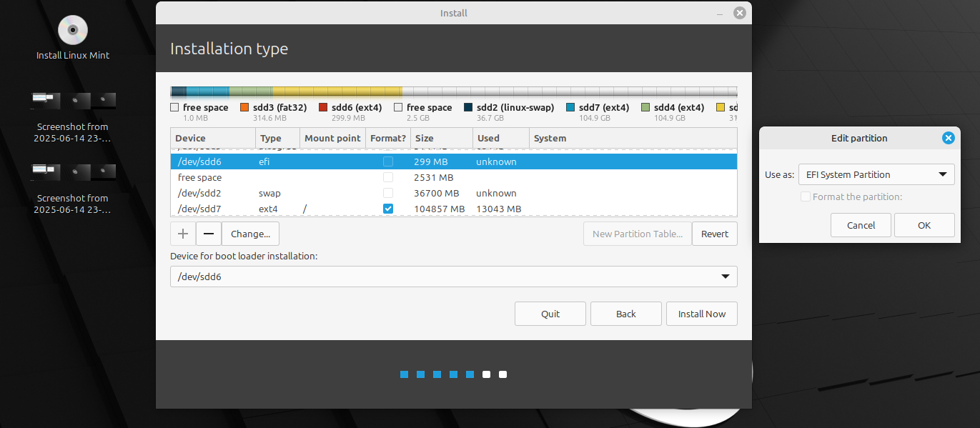980x428 pixels.
Task: Go Back in the installer
Action: pyautogui.click(x=626, y=314)
